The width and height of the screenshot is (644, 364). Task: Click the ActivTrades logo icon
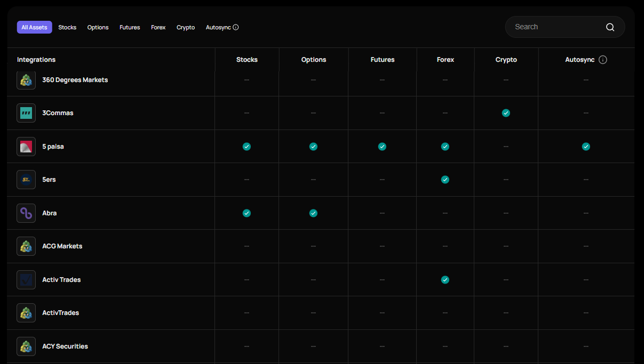coord(26,313)
